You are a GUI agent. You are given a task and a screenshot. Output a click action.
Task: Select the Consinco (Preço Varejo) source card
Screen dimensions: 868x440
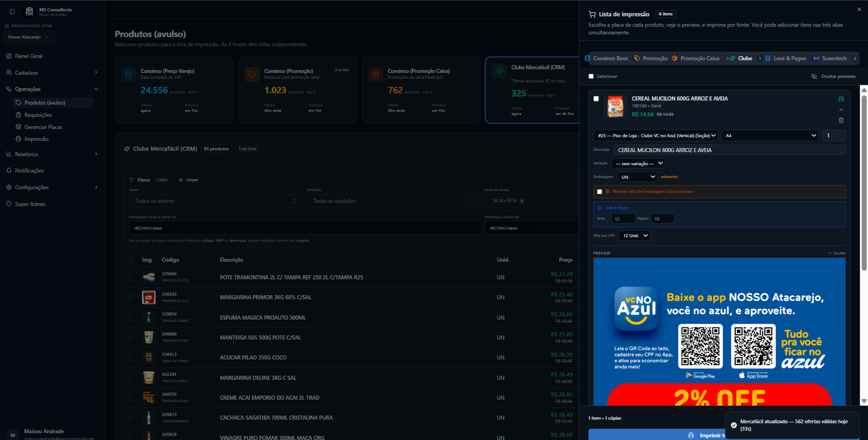click(174, 90)
